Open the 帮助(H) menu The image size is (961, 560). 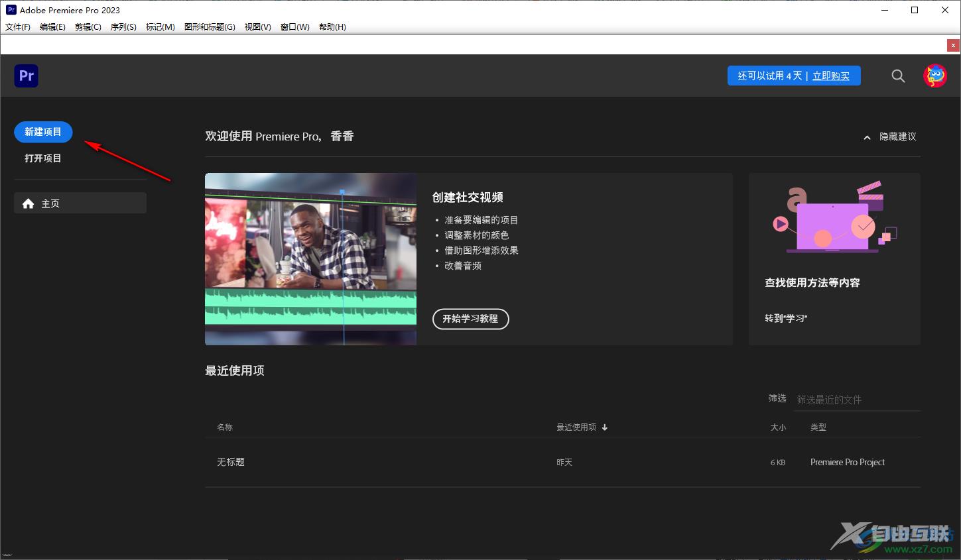(x=332, y=27)
